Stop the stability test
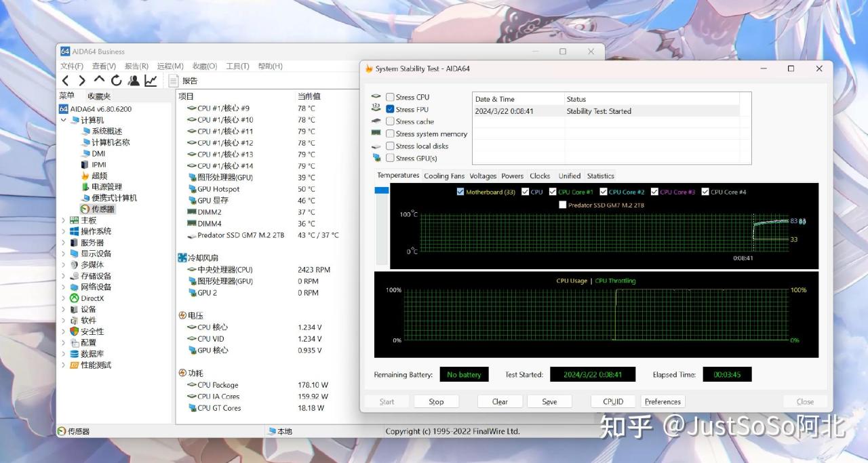Image resolution: width=868 pixels, height=463 pixels. tap(436, 401)
